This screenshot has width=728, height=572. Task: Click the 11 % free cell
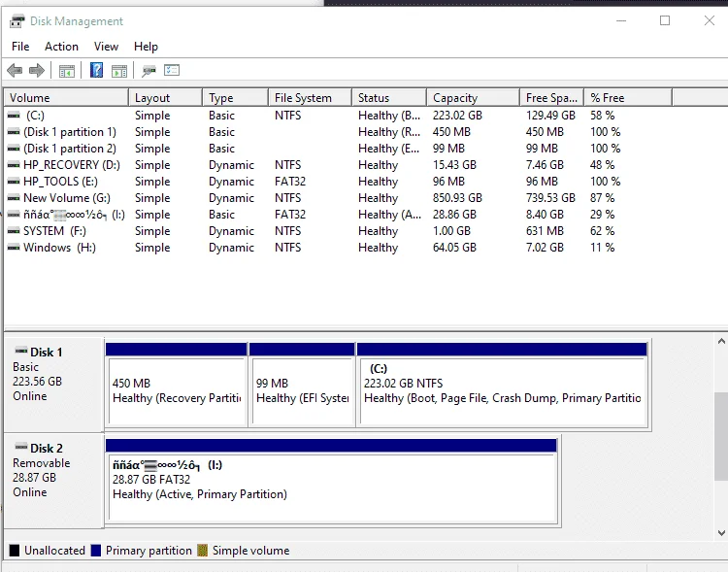[x=602, y=248]
